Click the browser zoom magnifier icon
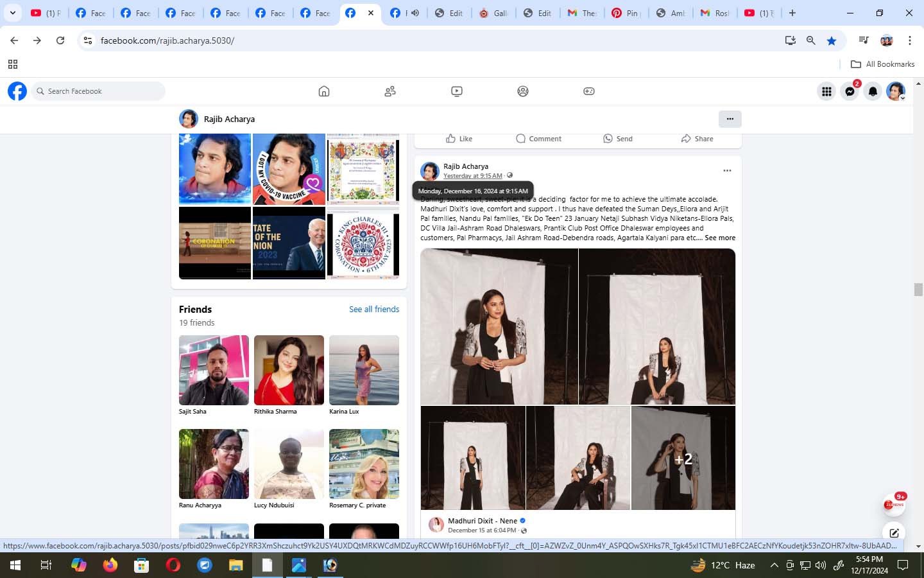The height and width of the screenshot is (578, 924). pos(811,40)
